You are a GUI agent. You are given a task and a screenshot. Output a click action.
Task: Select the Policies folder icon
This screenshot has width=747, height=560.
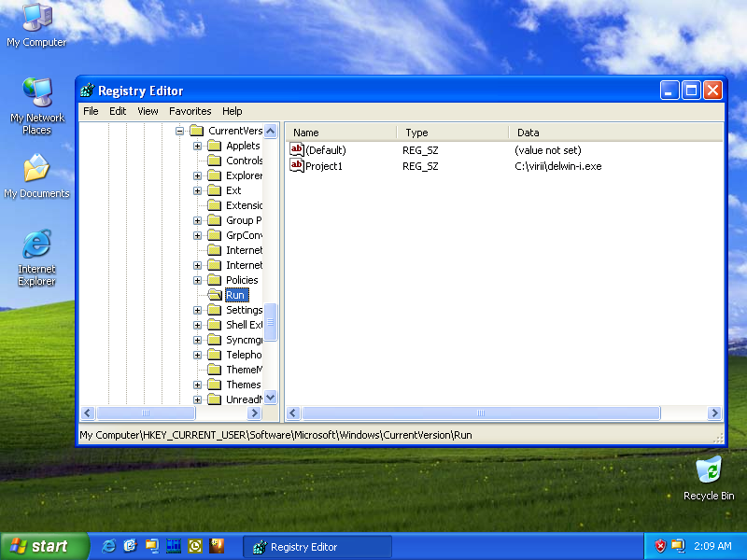[215, 279]
